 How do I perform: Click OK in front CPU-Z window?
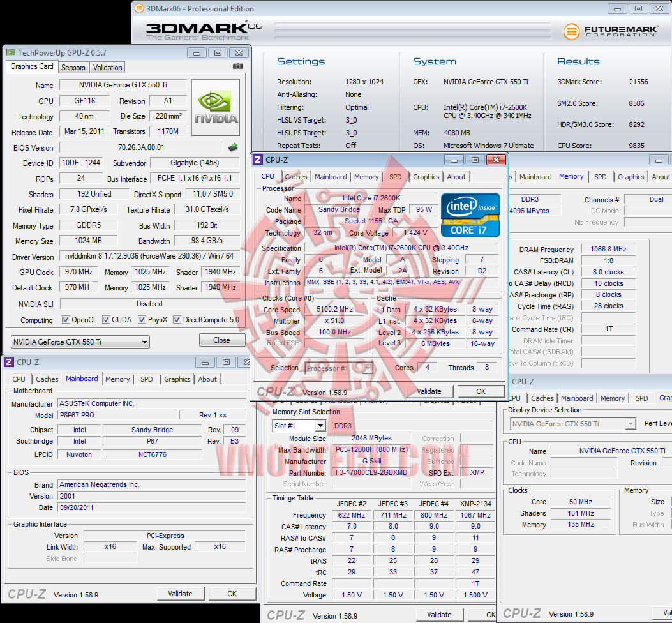[x=481, y=391]
